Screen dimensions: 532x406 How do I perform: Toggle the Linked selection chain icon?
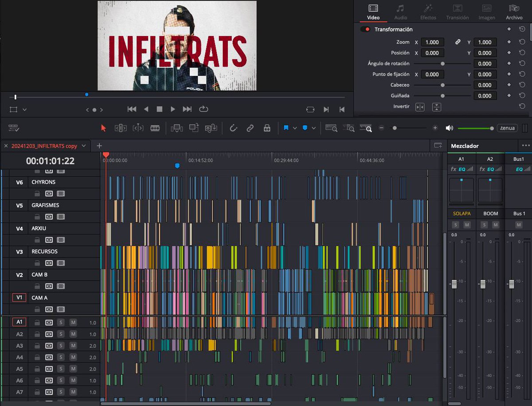[250, 128]
